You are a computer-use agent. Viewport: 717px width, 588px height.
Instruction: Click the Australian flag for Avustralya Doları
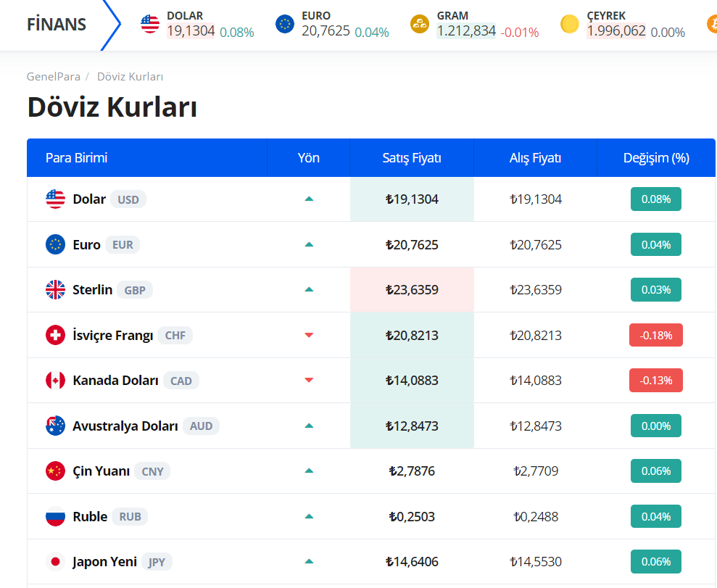[x=55, y=426]
